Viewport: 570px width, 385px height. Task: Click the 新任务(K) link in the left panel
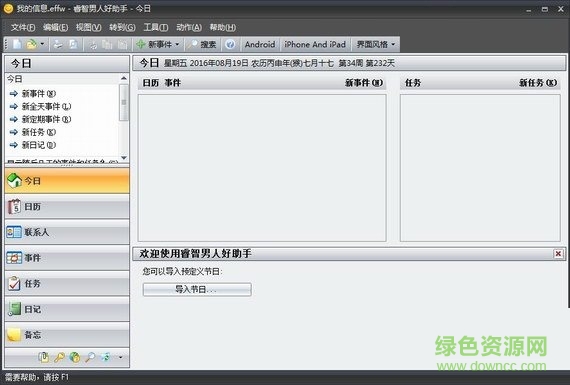(x=39, y=132)
